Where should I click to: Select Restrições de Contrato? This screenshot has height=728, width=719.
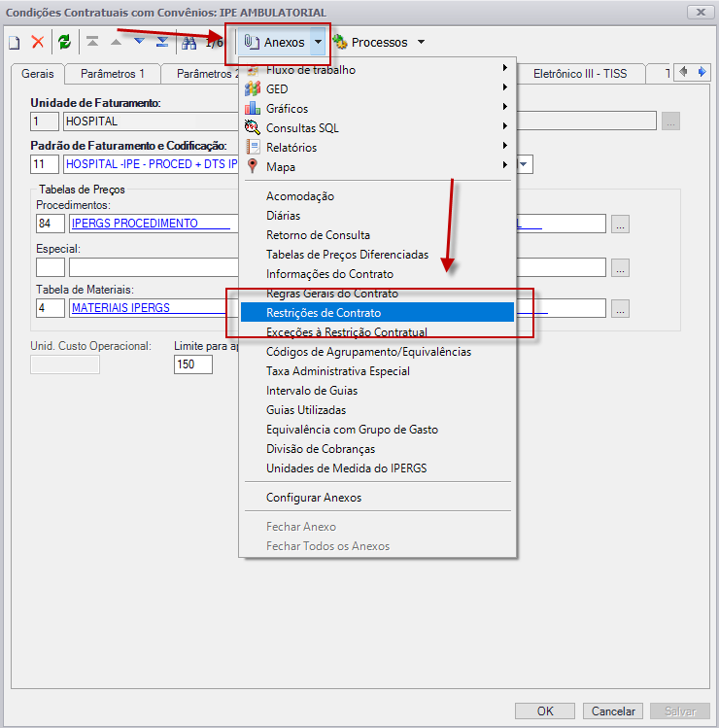tap(377, 312)
